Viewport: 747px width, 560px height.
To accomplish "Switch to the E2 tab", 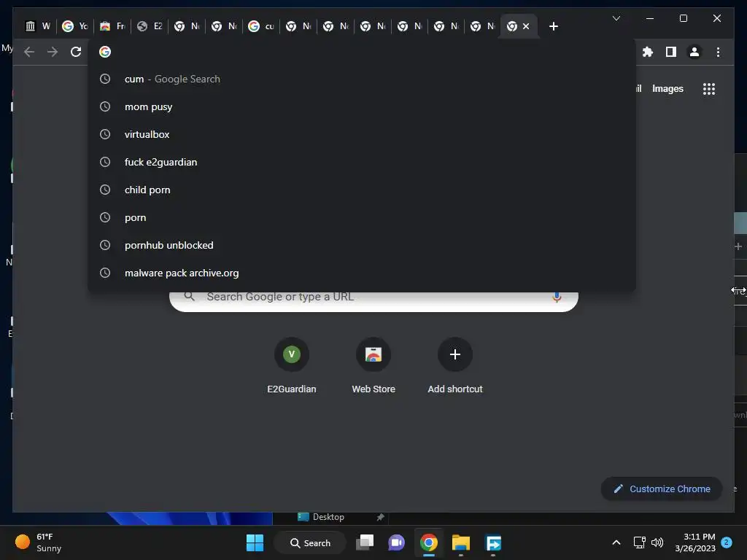I will pyautogui.click(x=150, y=26).
